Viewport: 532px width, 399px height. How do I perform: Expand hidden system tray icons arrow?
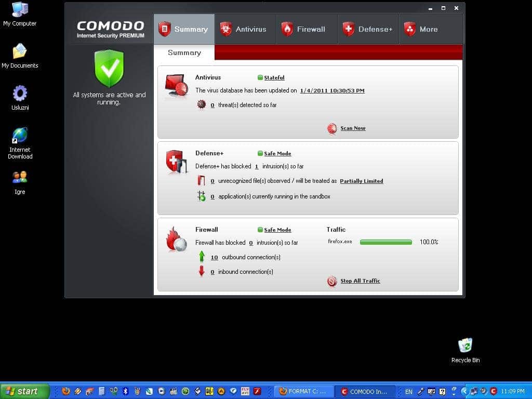pyautogui.click(x=464, y=391)
